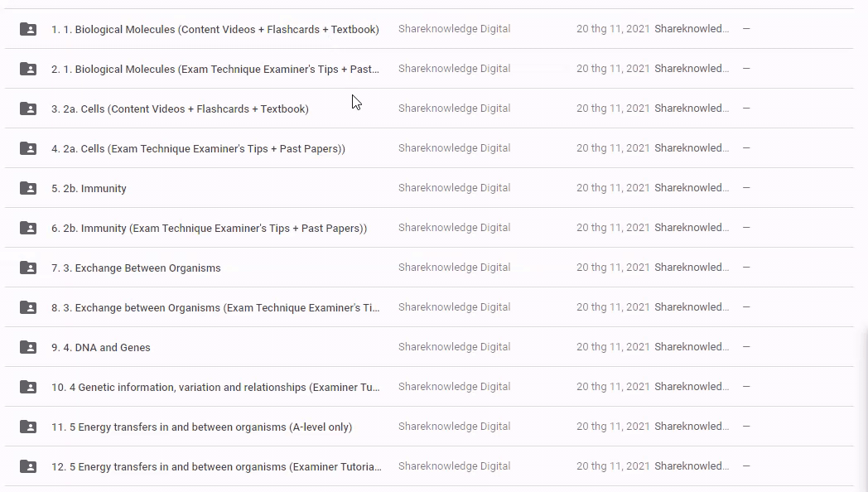
Task: Click the shared folder icon beside 5. 2b. Immunity
Action: pyautogui.click(x=28, y=188)
